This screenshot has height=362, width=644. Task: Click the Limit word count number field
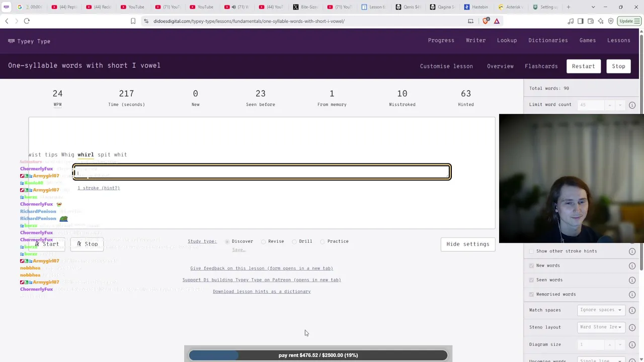point(591,105)
